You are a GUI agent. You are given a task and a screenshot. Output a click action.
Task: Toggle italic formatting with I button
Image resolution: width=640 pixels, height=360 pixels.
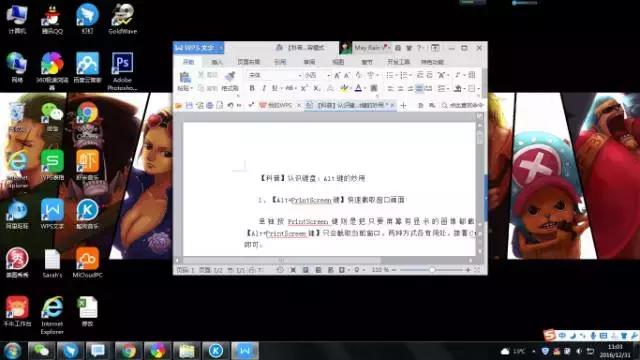[264, 88]
